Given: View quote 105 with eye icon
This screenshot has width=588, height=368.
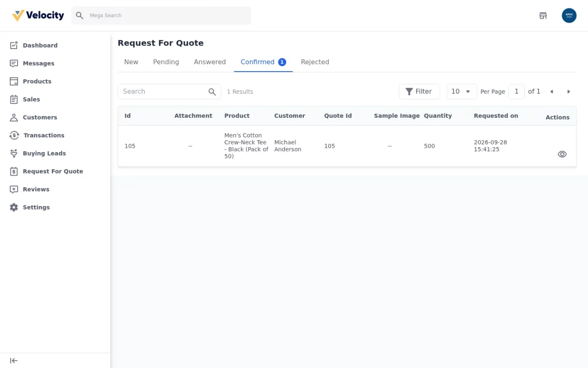Looking at the screenshot, I should tap(562, 154).
